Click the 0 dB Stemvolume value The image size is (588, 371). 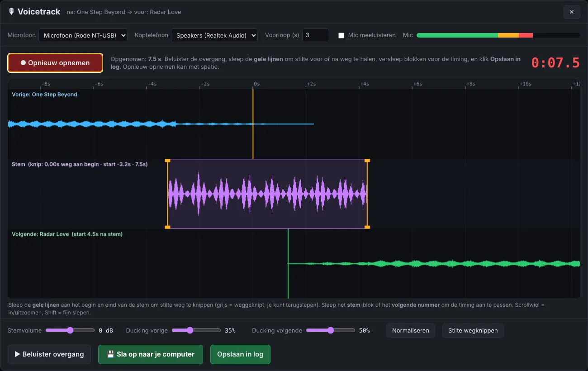(x=106, y=331)
